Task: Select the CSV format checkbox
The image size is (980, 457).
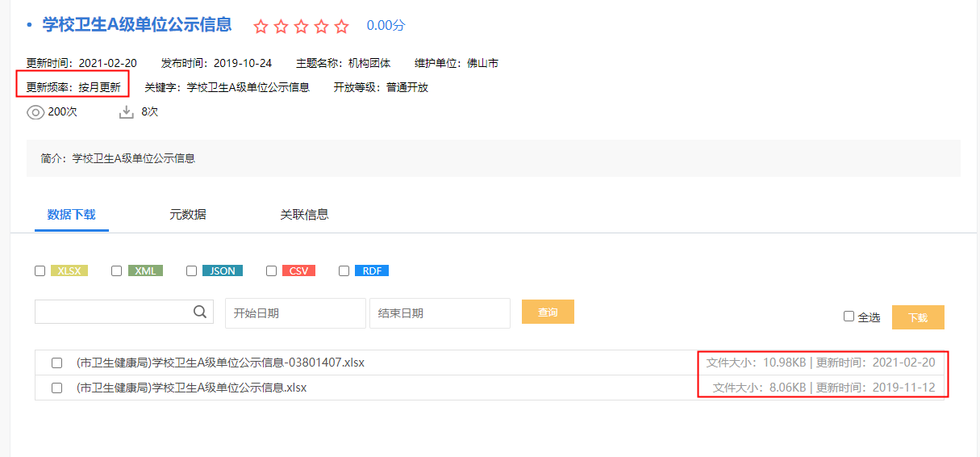Action: [x=271, y=271]
